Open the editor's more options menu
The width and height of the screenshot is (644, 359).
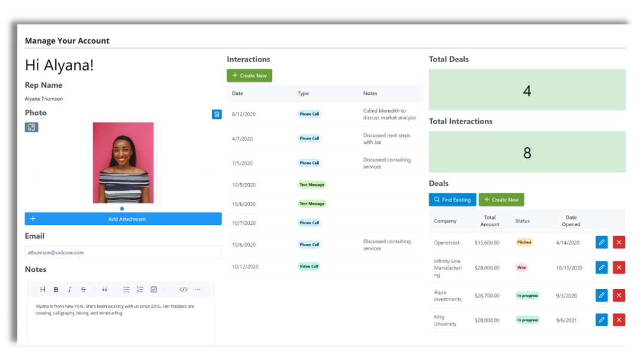[197, 289]
